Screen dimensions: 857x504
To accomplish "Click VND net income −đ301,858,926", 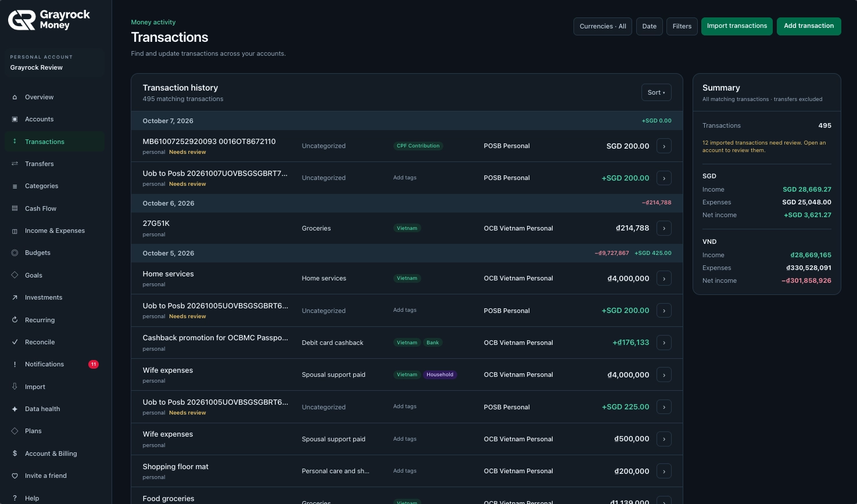I will pos(806,280).
